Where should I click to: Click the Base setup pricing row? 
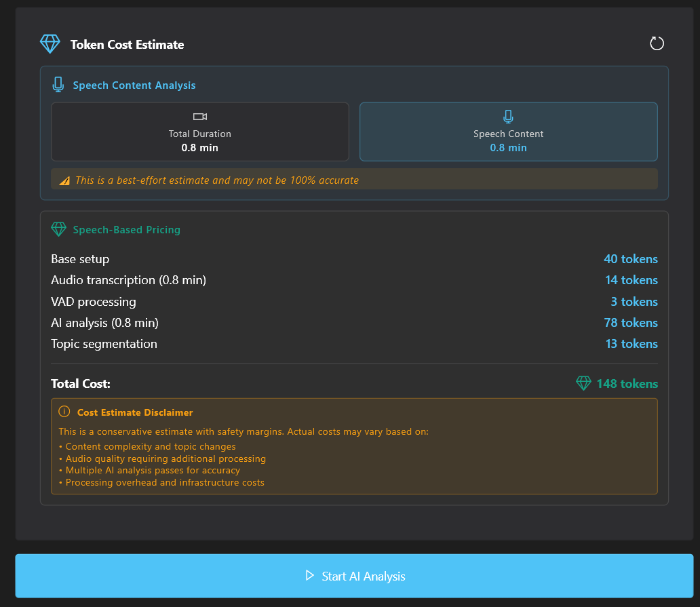point(80,259)
